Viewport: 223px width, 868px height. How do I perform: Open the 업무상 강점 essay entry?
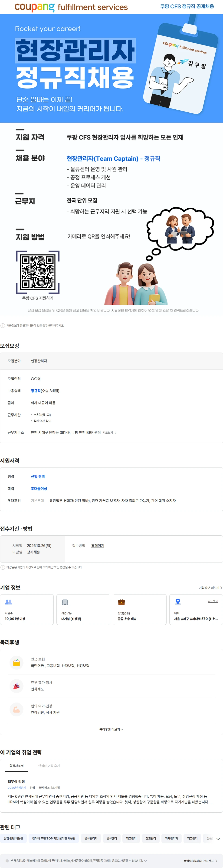[16, 781]
